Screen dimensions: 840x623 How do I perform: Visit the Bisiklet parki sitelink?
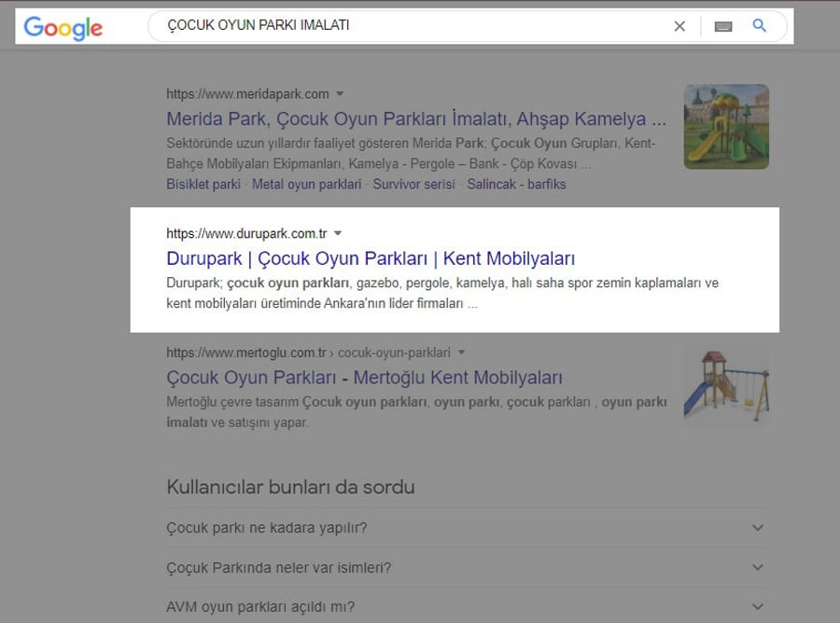(203, 184)
